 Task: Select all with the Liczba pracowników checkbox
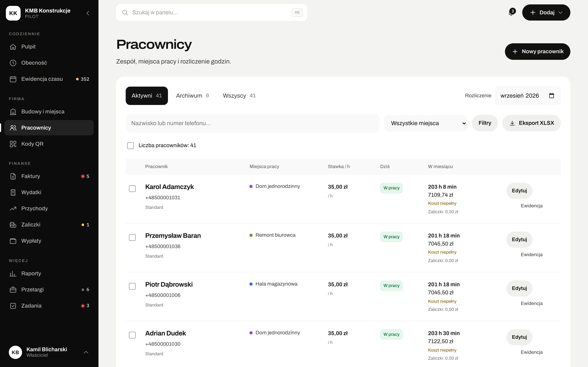[130, 146]
